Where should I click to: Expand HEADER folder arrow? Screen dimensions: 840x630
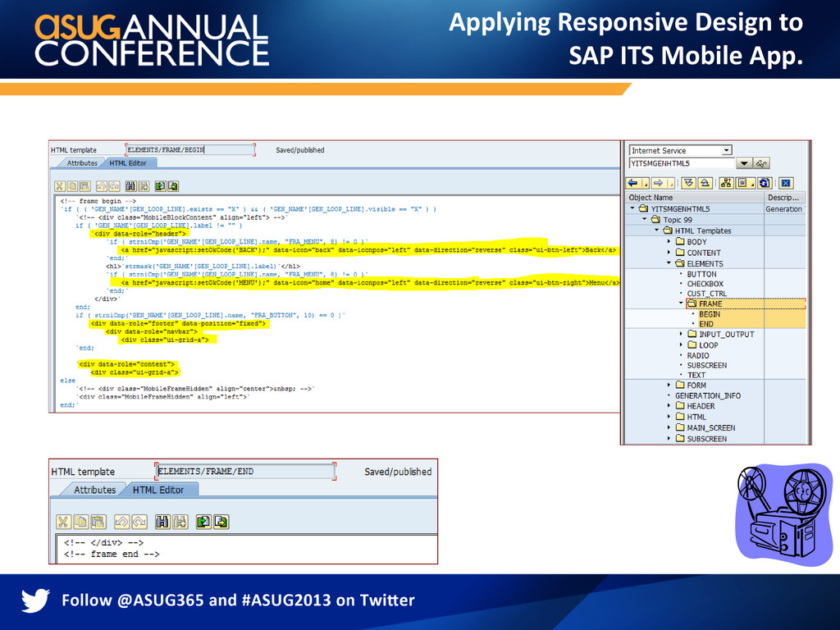669,405
